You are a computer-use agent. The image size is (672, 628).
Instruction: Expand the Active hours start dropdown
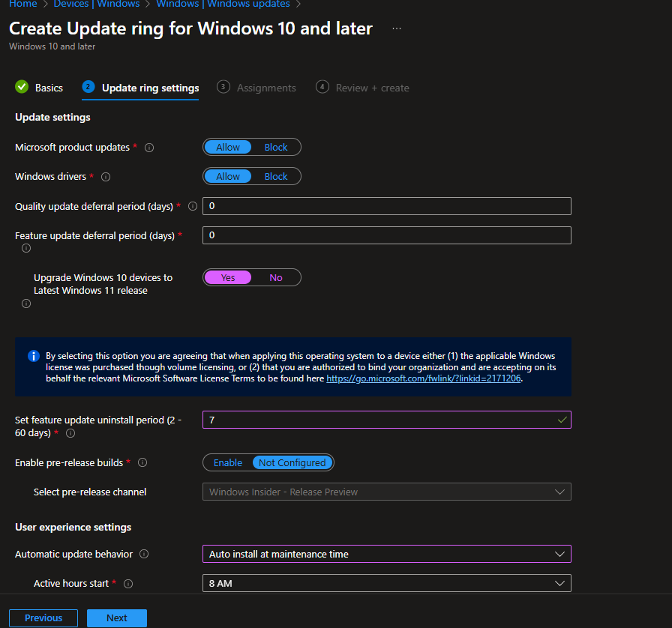tap(386, 583)
